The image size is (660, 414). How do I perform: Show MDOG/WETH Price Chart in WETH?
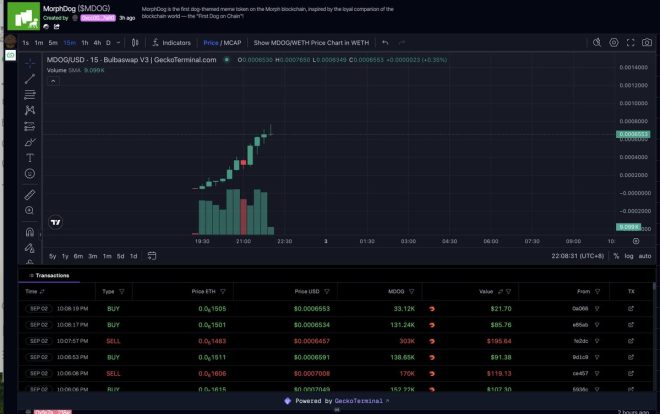click(x=311, y=42)
